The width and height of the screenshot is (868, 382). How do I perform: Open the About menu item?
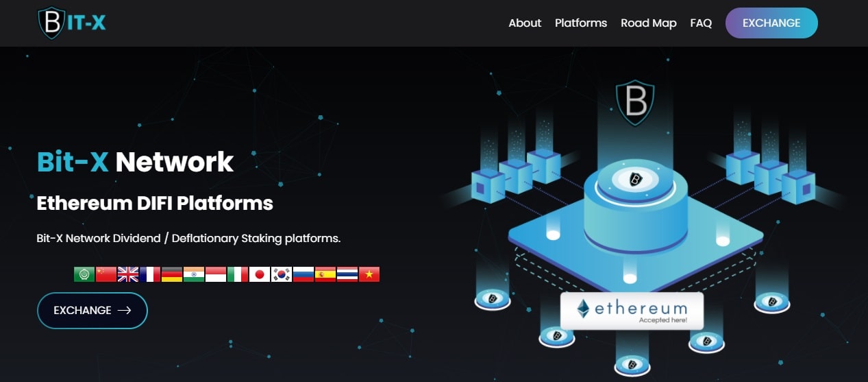pos(525,23)
